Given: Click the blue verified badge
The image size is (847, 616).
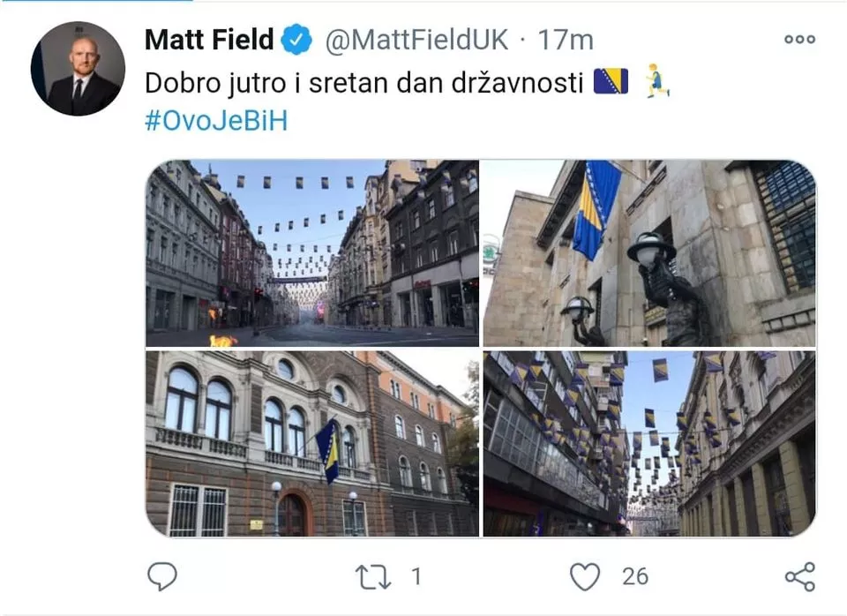Looking at the screenshot, I should click(x=296, y=40).
